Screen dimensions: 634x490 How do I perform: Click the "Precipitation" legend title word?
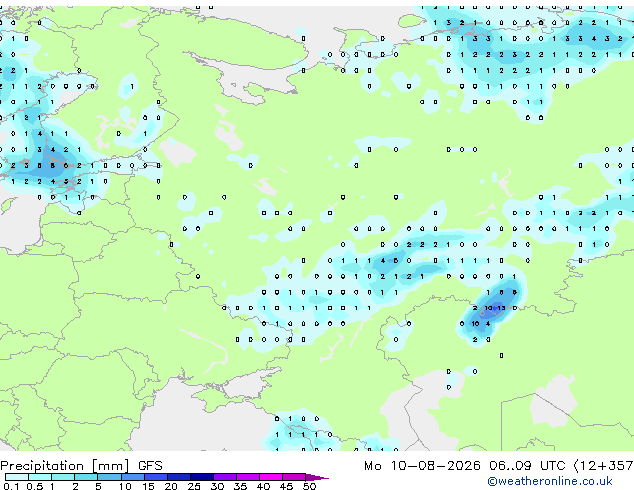(x=42, y=466)
